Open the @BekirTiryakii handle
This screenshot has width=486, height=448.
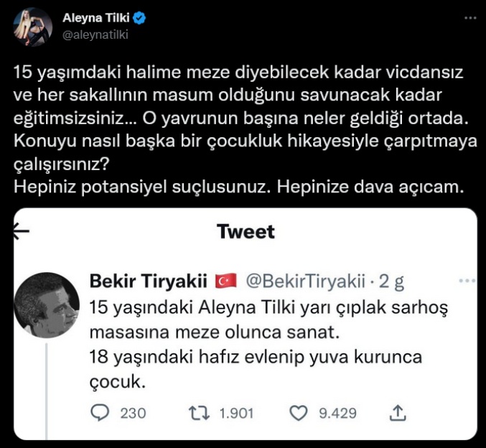coord(307,280)
